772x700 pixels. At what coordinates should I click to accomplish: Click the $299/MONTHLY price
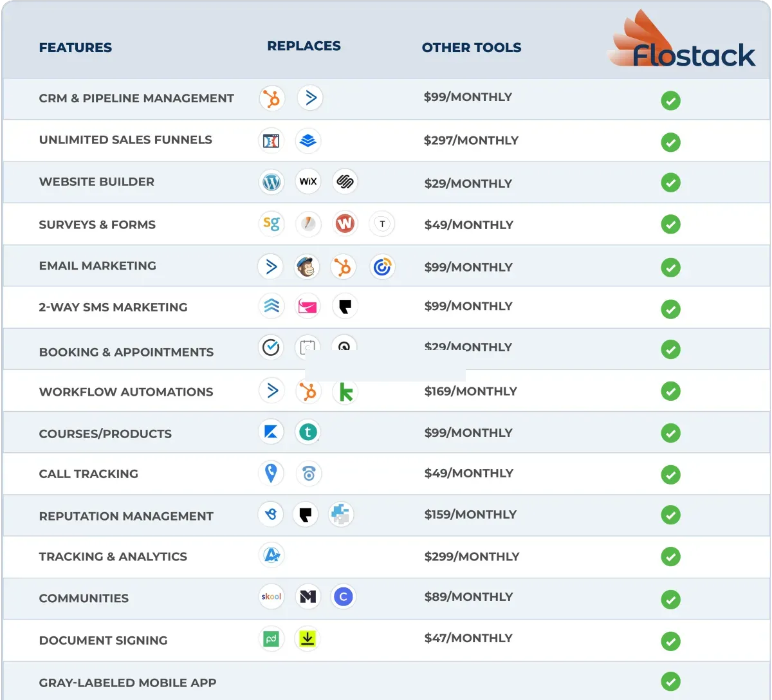(472, 557)
